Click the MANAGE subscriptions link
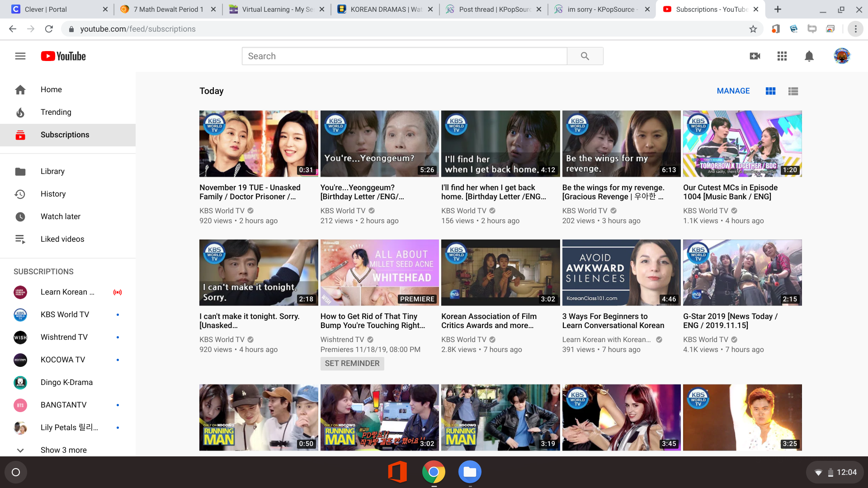 [x=733, y=91]
